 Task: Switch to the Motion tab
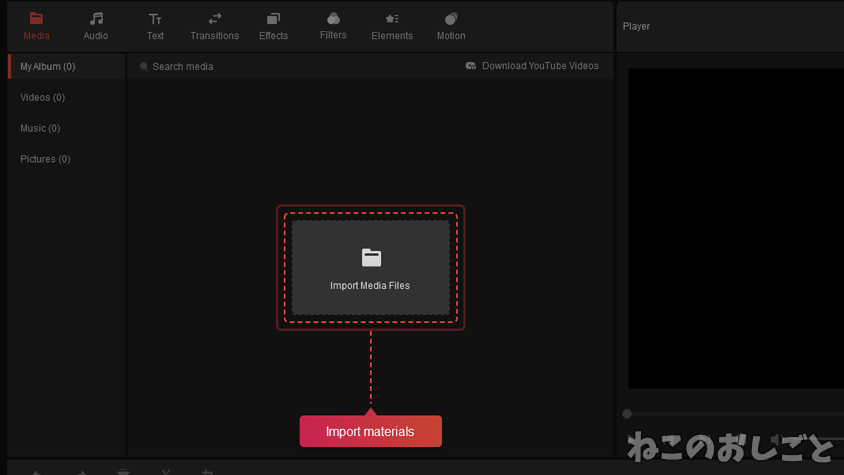[451, 26]
